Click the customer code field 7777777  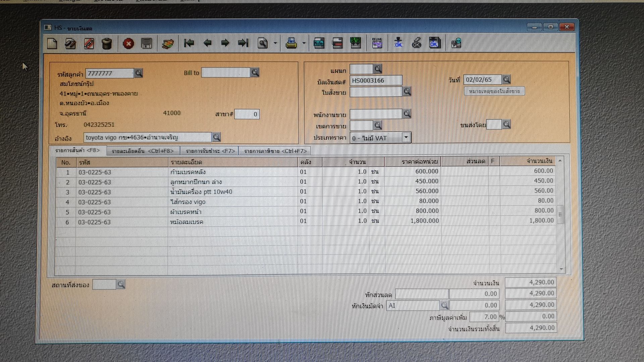(110, 73)
